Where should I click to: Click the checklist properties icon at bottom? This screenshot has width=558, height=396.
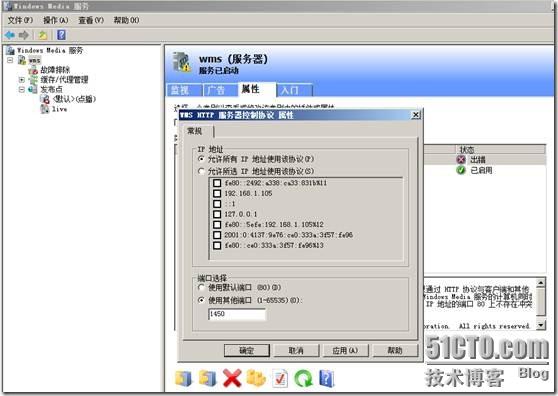point(280,379)
